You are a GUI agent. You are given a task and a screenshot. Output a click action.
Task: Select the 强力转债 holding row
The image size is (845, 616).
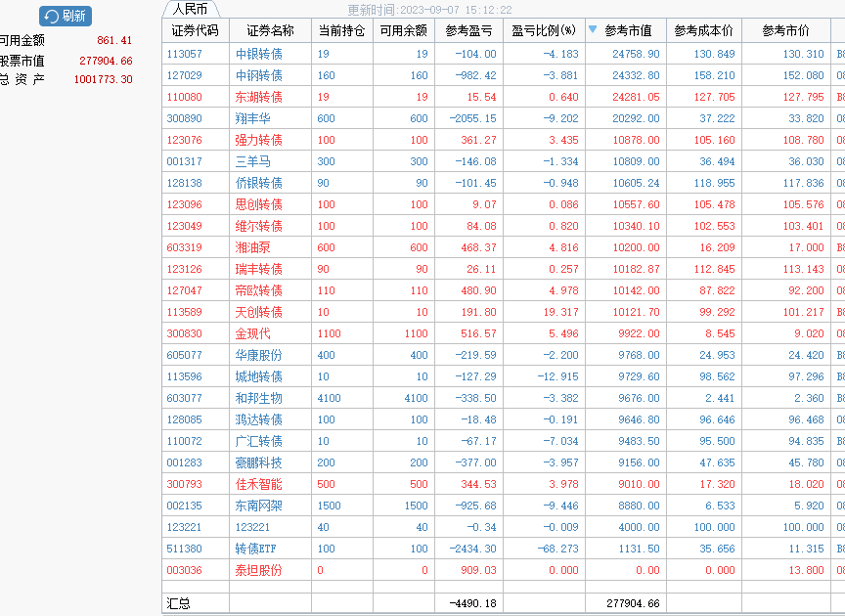pyautogui.click(x=504, y=140)
